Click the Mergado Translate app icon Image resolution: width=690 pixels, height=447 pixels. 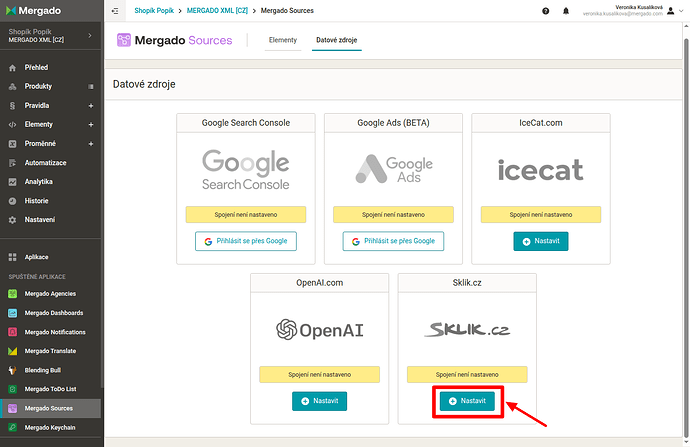13,351
